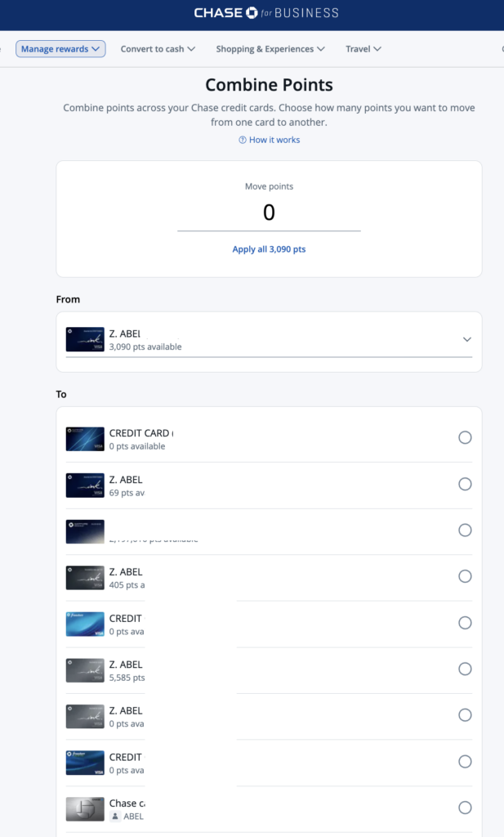Select the radio for Z. ABEL with 5,585 pts
This screenshot has height=837, width=504.
tap(465, 669)
